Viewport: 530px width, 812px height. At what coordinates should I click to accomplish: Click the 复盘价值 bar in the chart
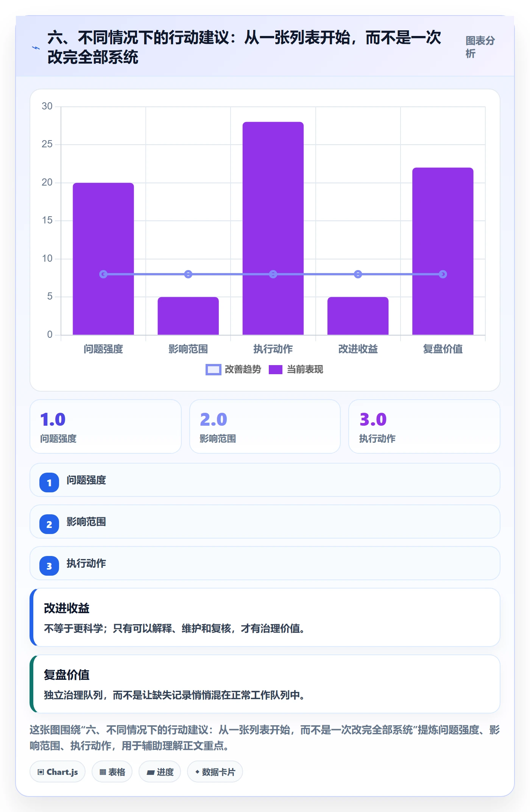coord(443,251)
